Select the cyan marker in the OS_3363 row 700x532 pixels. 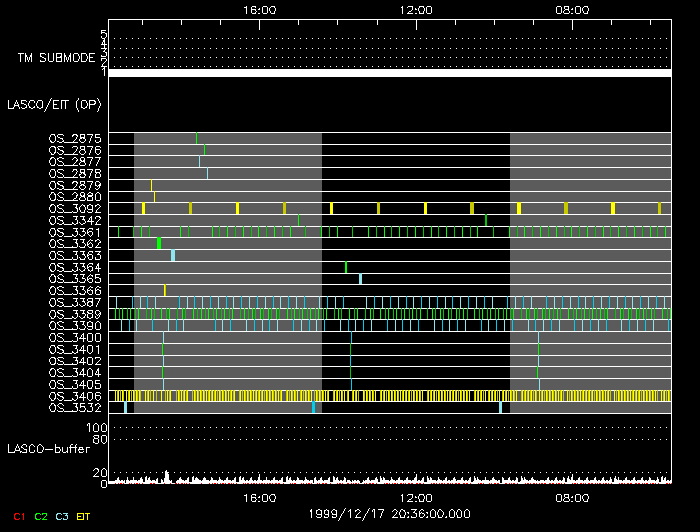[173, 256]
